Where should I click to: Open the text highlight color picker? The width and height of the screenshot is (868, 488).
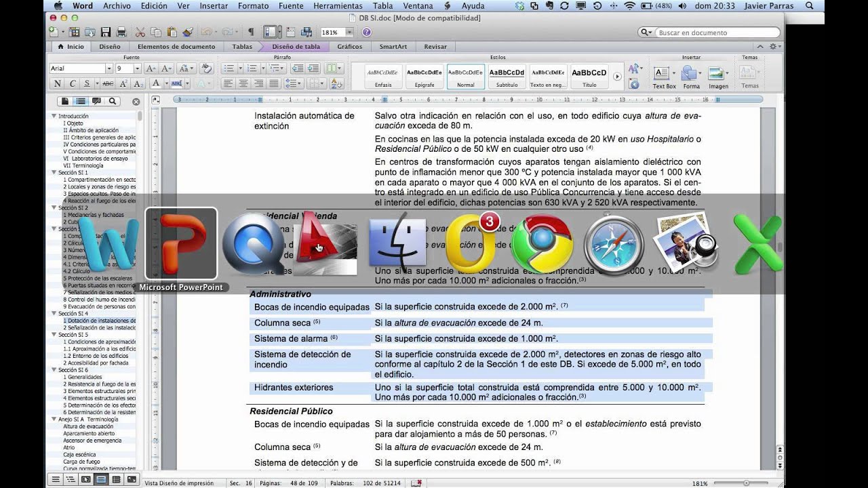click(178, 83)
